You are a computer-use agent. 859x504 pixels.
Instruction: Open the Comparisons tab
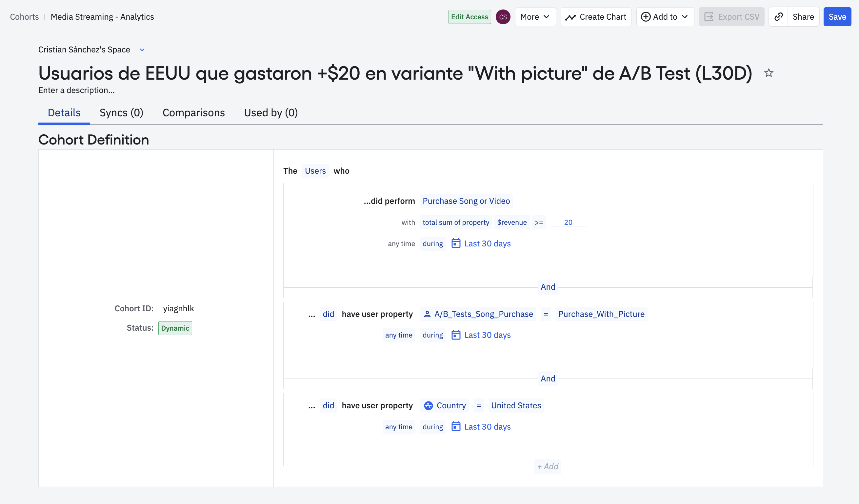pos(194,113)
